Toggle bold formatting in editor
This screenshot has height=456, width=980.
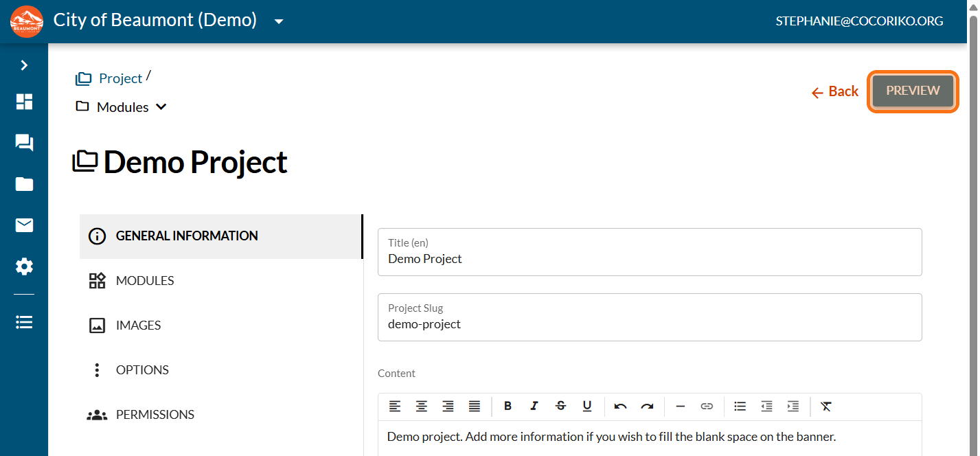coord(508,407)
